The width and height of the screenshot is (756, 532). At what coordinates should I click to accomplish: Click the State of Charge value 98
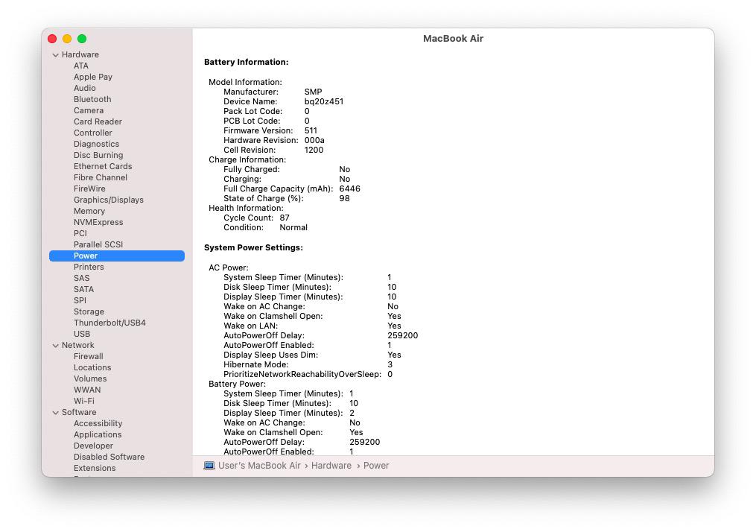[x=344, y=198]
